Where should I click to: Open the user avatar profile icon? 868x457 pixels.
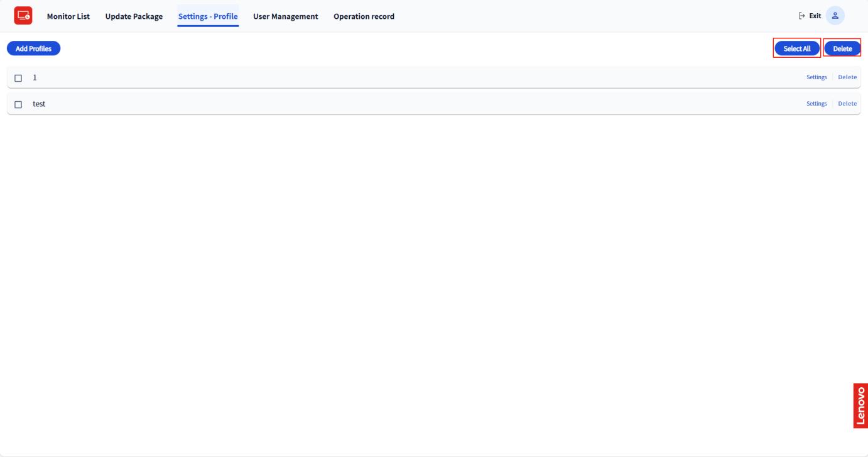coord(835,16)
